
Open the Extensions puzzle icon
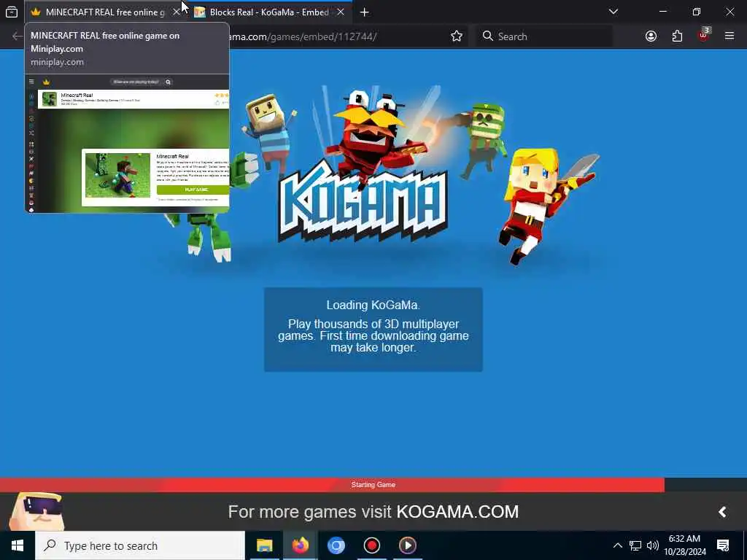(x=677, y=36)
